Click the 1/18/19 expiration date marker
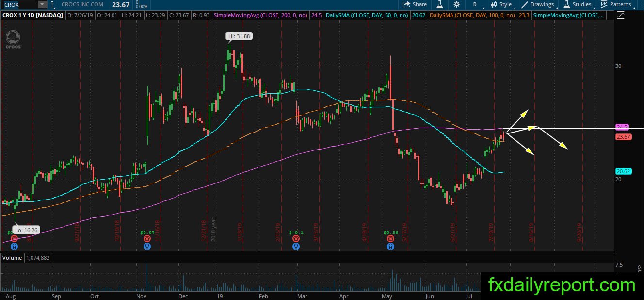644x300 pixels. coord(239,233)
